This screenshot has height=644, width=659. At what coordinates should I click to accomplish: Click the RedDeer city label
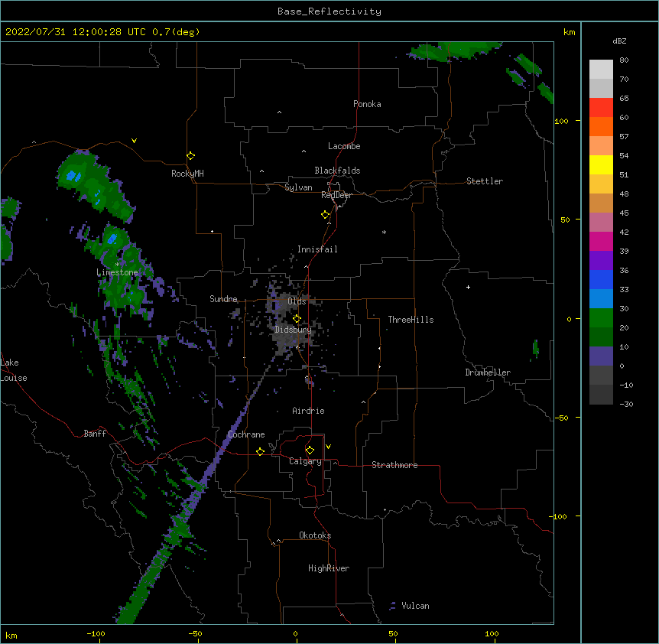pos(336,195)
